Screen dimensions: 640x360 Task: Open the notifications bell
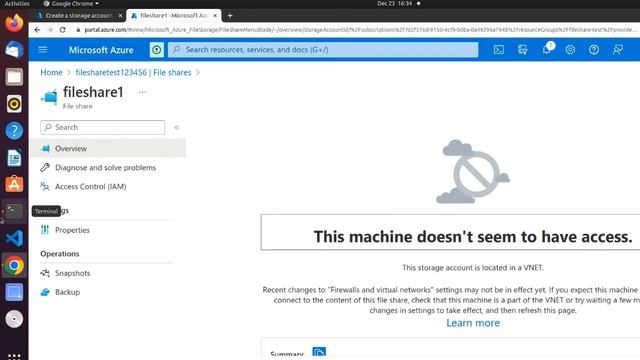[x=547, y=49]
